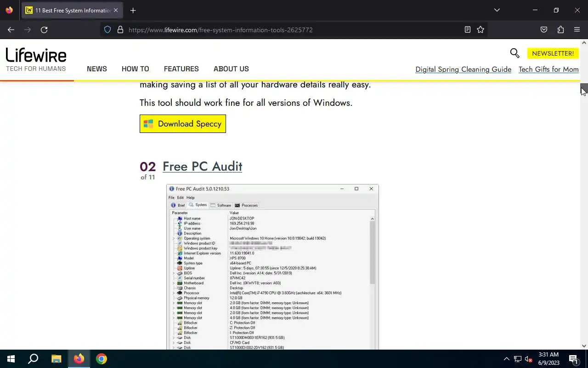The image size is (588, 368).
Task: Click the site security padlock icon
Action: [x=120, y=29]
